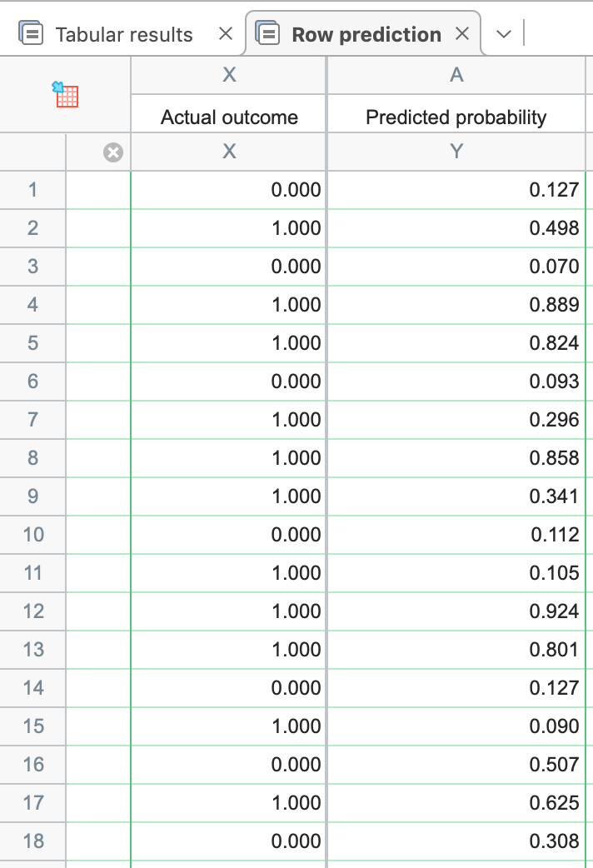Select the row 18 header

click(x=32, y=841)
